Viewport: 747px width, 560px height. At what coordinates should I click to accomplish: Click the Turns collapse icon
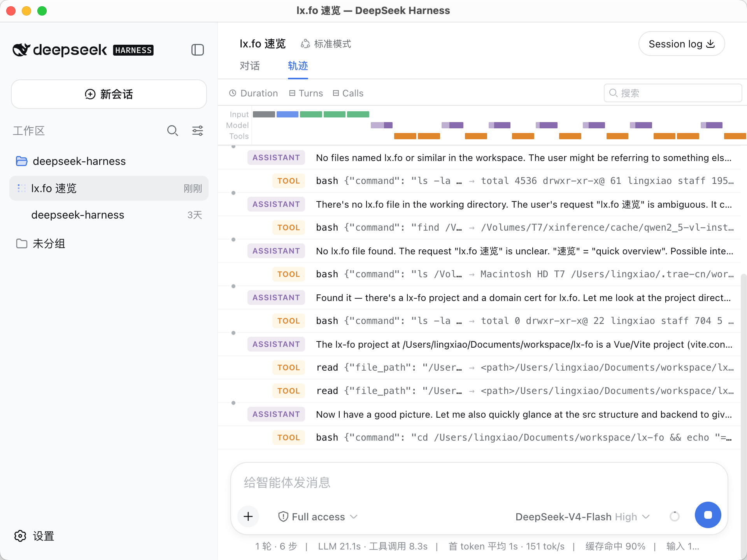tap(292, 93)
